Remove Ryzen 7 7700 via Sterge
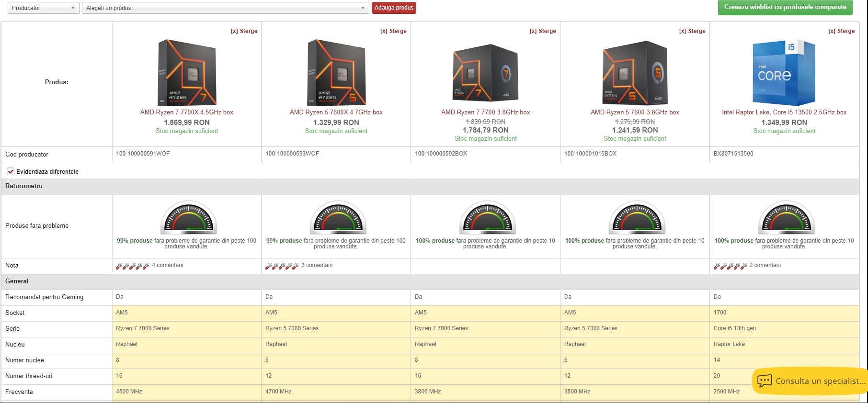Image resolution: width=868 pixels, height=403 pixels. click(x=543, y=31)
